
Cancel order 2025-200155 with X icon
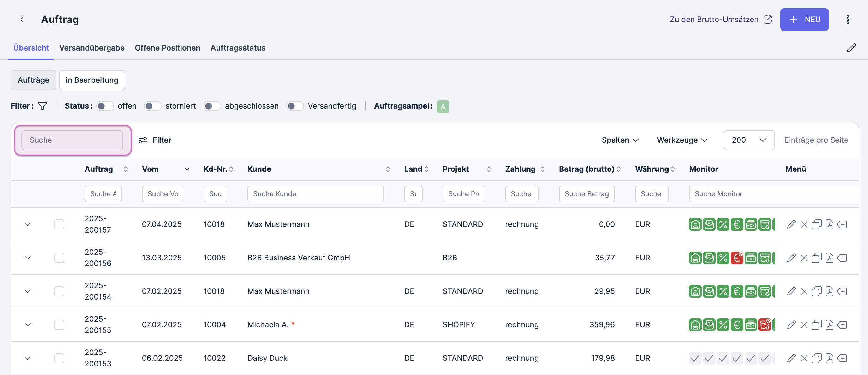tap(804, 325)
